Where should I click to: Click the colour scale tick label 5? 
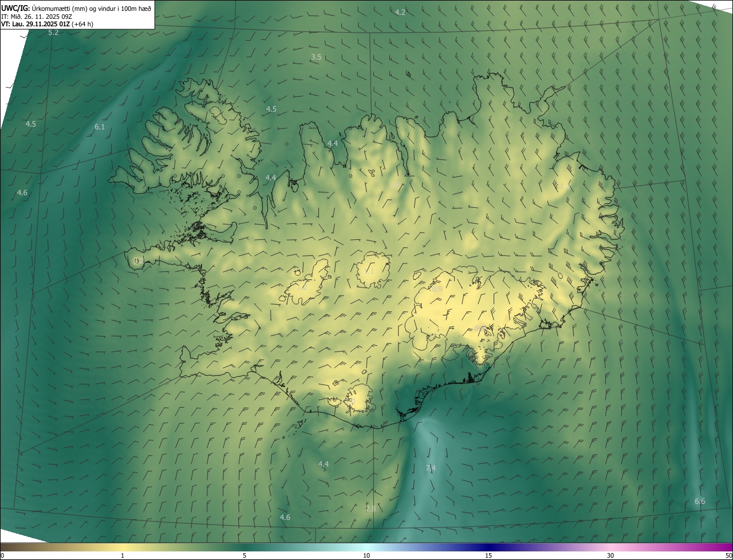click(245, 555)
